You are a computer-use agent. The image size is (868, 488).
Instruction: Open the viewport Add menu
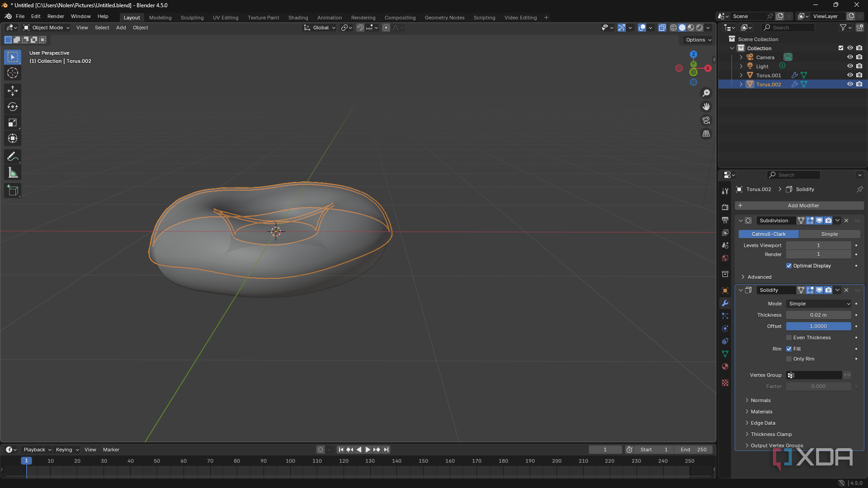tap(121, 28)
